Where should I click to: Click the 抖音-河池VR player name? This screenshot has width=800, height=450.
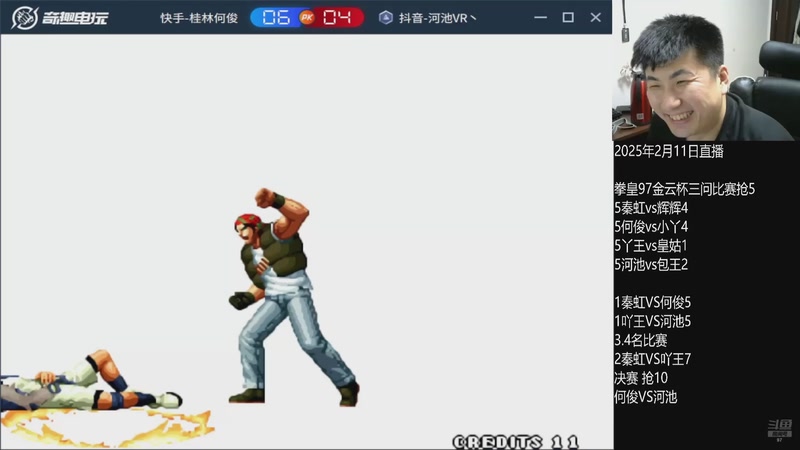[438, 18]
